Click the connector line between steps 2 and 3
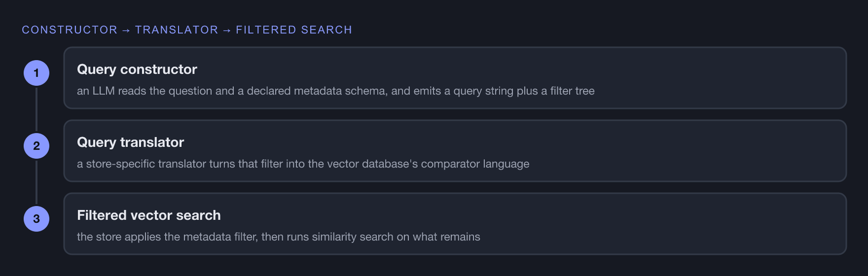Viewport: 868px width, 276px height. pos(36,182)
